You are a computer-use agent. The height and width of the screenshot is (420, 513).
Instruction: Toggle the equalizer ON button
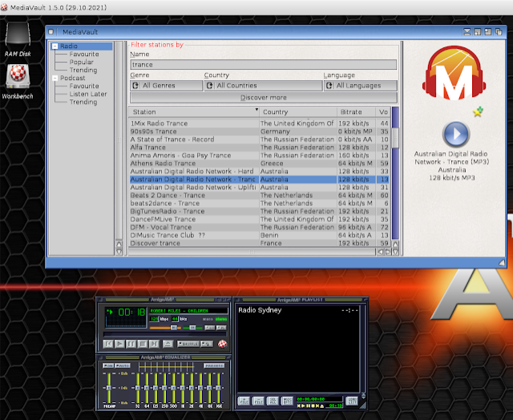pyautogui.click(x=107, y=365)
